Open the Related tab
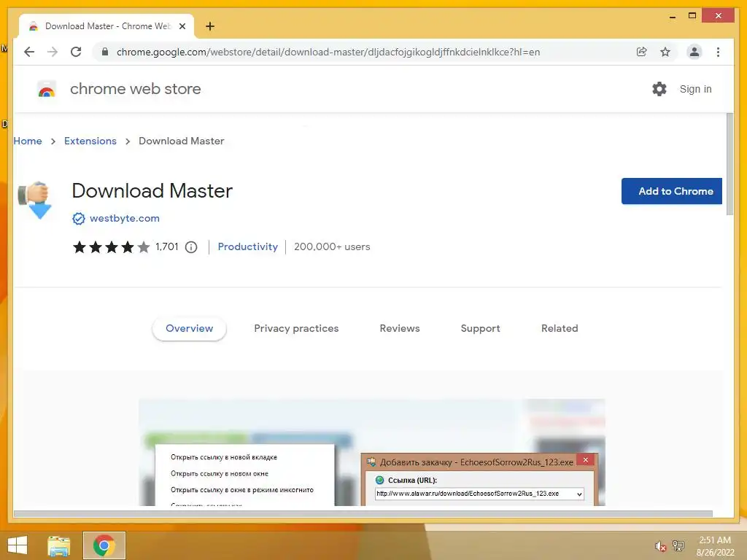This screenshot has height=560, width=747. pos(560,329)
